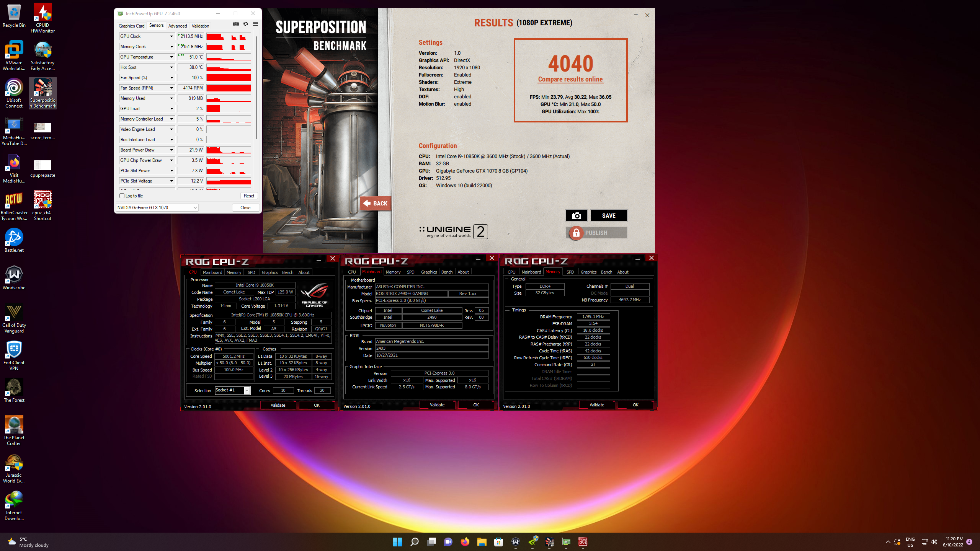Open Internet Download Manager desktop icon
The height and width of the screenshot is (551, 980).
coord(14,506)
